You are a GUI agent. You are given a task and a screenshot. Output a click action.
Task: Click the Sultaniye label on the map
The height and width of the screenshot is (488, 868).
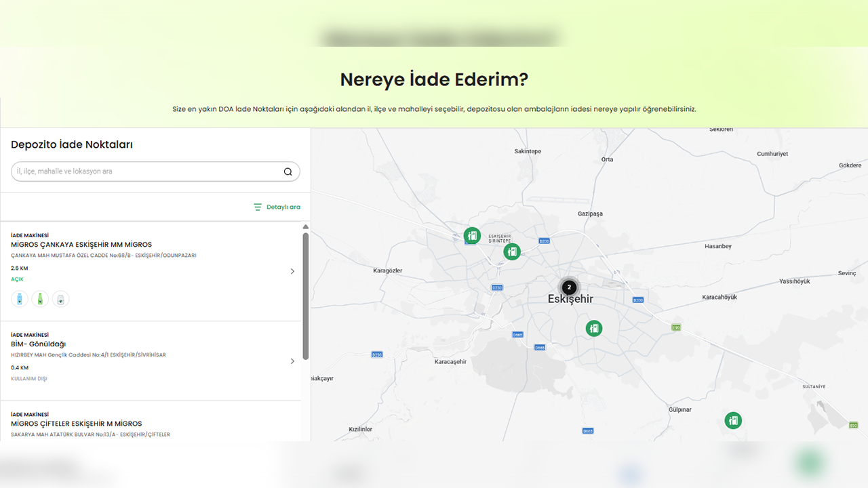pos(814,386)
